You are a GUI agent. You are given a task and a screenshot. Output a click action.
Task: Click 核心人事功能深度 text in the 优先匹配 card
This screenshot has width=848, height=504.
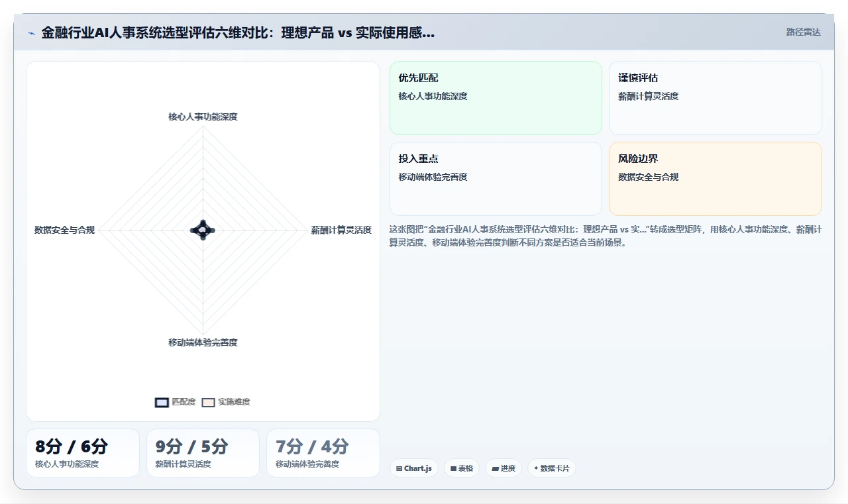(x=433, y=96)
